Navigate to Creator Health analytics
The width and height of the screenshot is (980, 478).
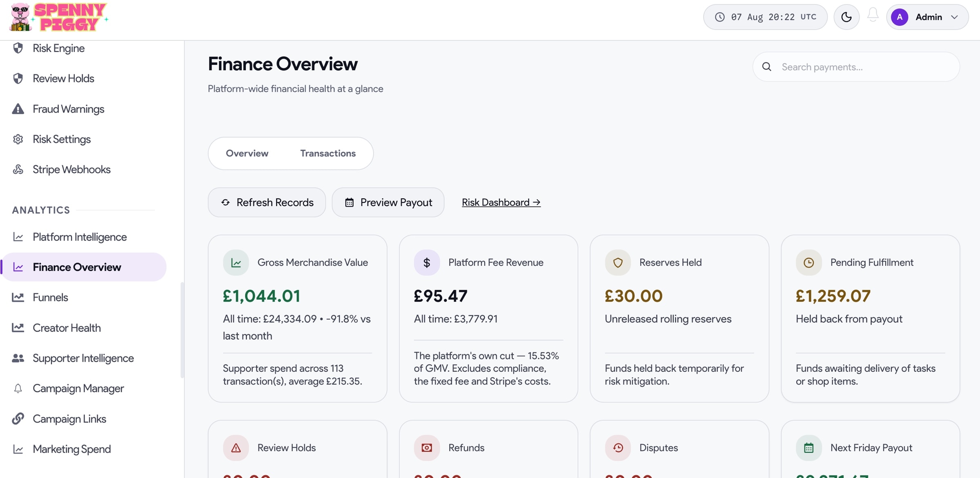point(67,328)
